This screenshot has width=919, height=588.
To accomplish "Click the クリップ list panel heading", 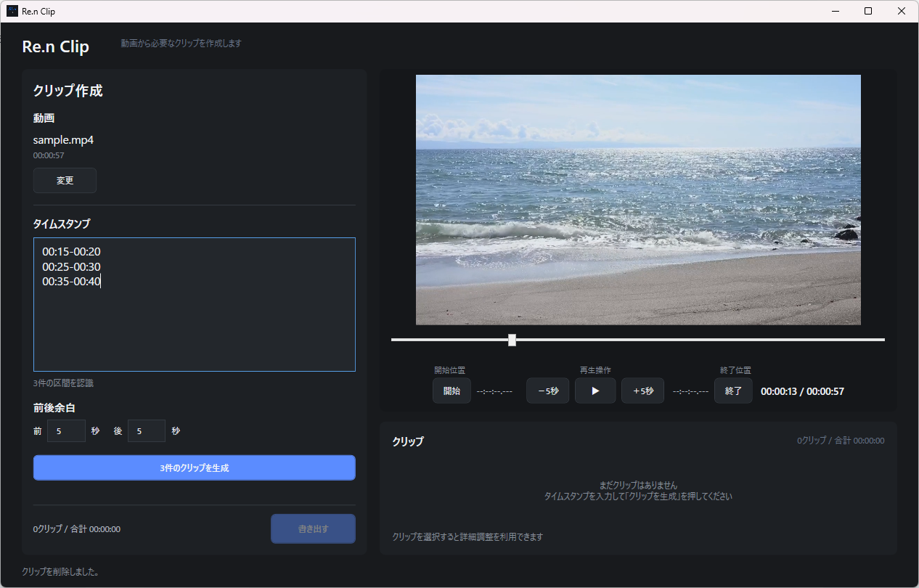I will pos(408,441).
